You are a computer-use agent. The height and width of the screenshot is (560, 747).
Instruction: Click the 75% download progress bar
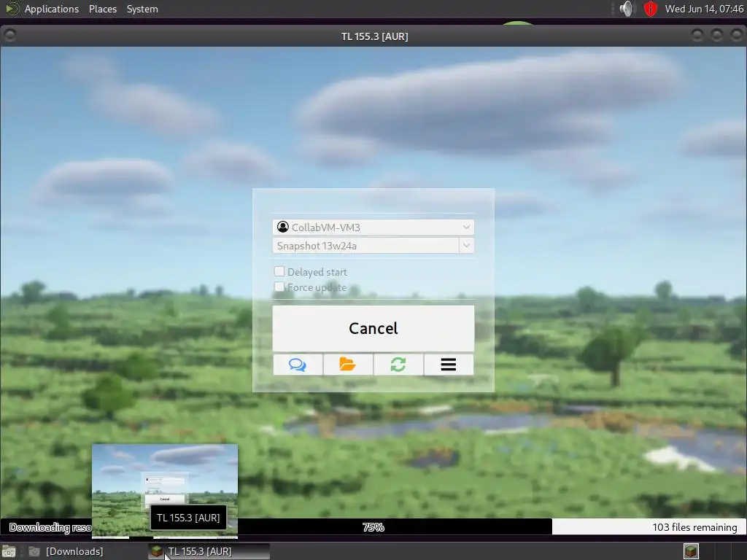pyautogui.click(x=373, y=527)
